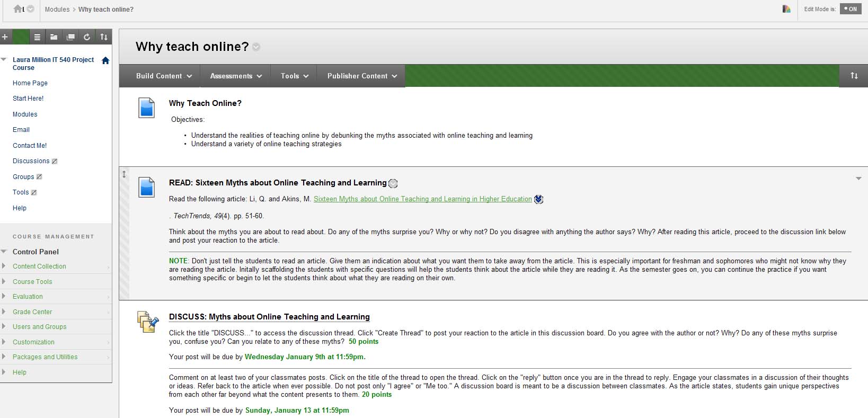
Task: Refresh the course menu
Action: 87,37
